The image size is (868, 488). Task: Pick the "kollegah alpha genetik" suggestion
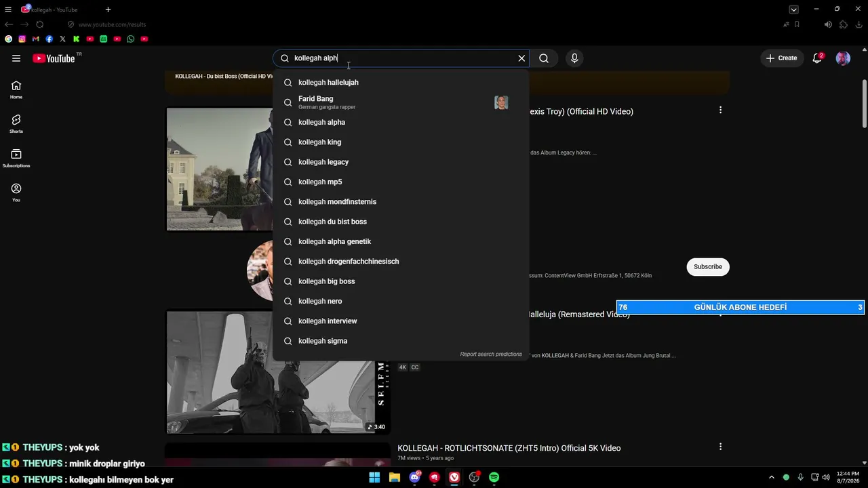tap(401, 242)
